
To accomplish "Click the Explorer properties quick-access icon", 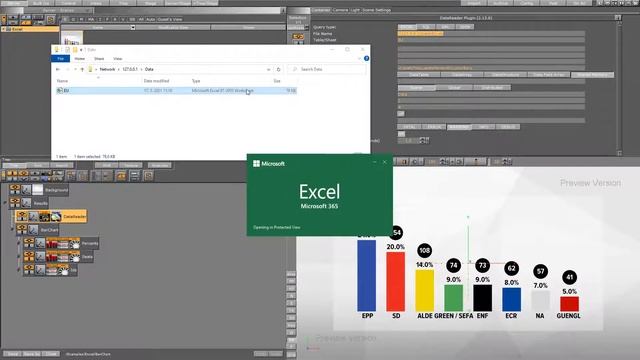I will 67,50.
